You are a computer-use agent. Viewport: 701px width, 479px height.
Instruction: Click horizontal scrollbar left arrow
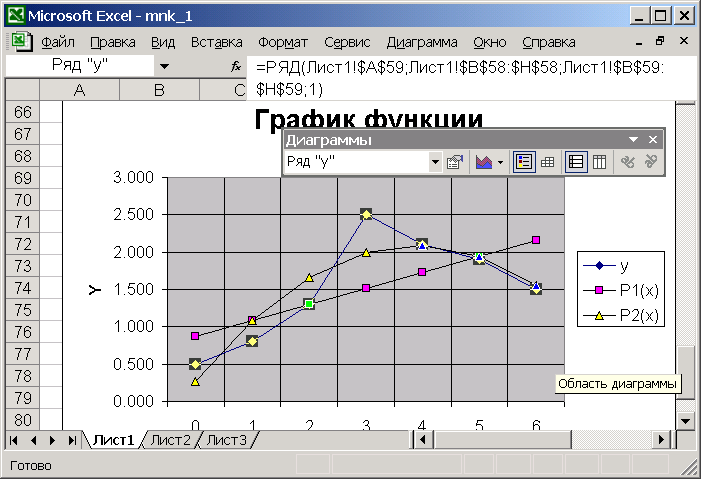pyautogui.click(x=422, y=440)
